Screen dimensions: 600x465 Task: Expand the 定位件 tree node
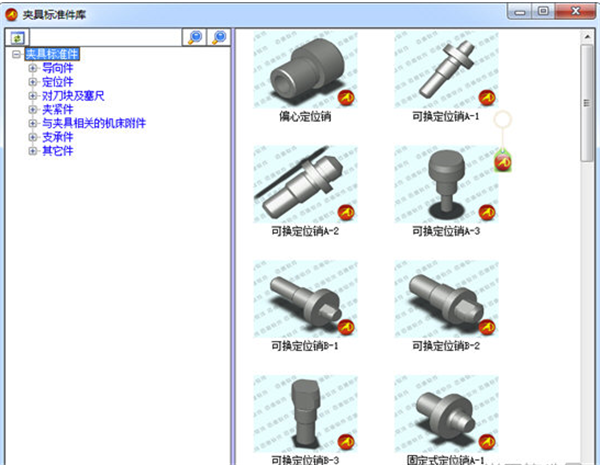(33, 82)
